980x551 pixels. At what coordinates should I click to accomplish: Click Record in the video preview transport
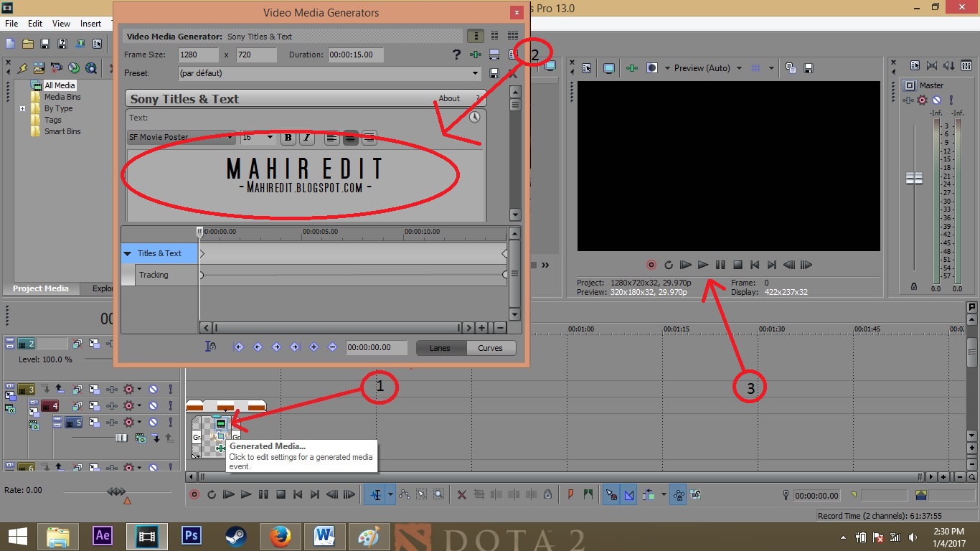pos(651,265)
